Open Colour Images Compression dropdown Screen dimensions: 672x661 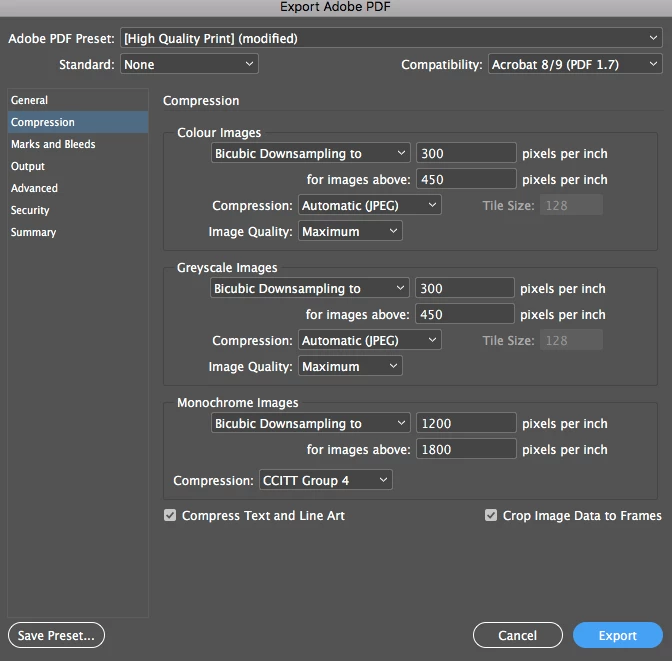[369, 205]
